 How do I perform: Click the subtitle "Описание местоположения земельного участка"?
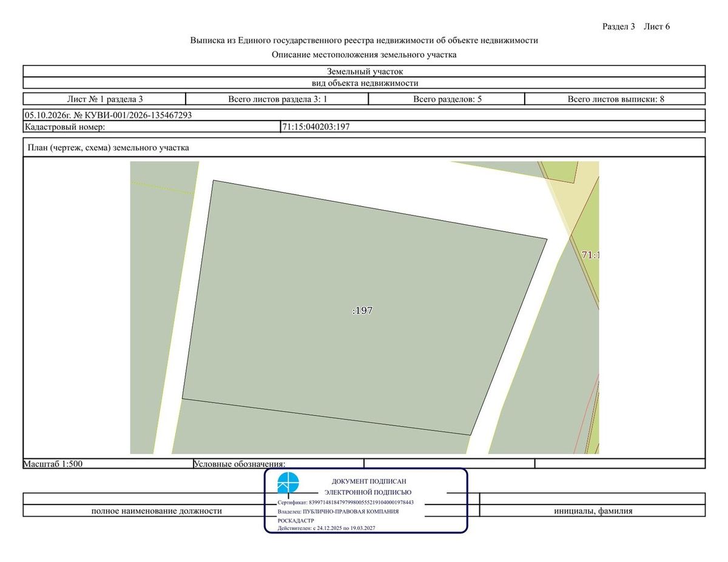click(x=364, y=55)
